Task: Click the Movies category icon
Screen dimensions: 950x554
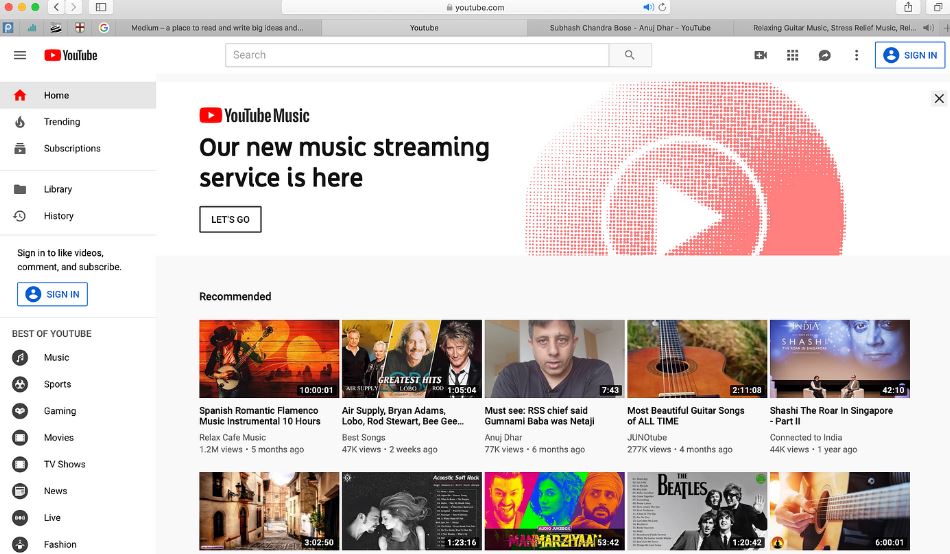Action: 20,438
